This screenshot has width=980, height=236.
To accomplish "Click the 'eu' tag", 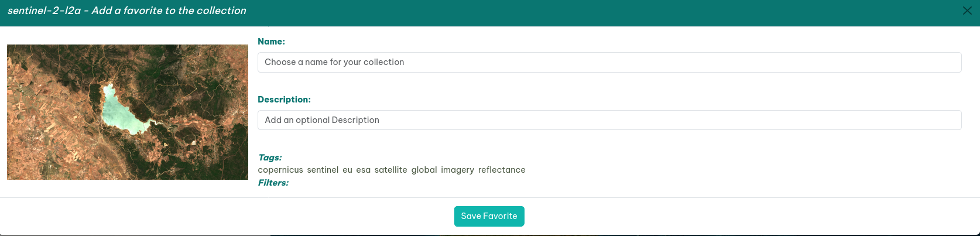I will click(x=347, y=170).
